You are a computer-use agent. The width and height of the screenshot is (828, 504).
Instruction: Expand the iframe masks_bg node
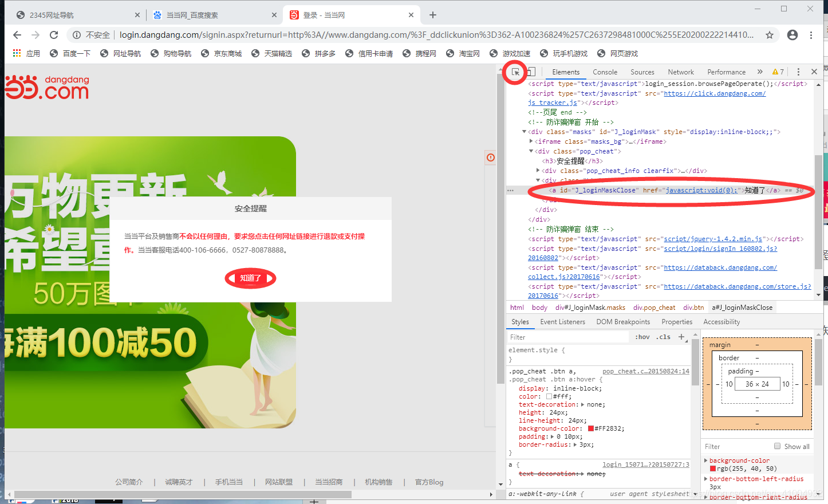[x=531, y=141]
